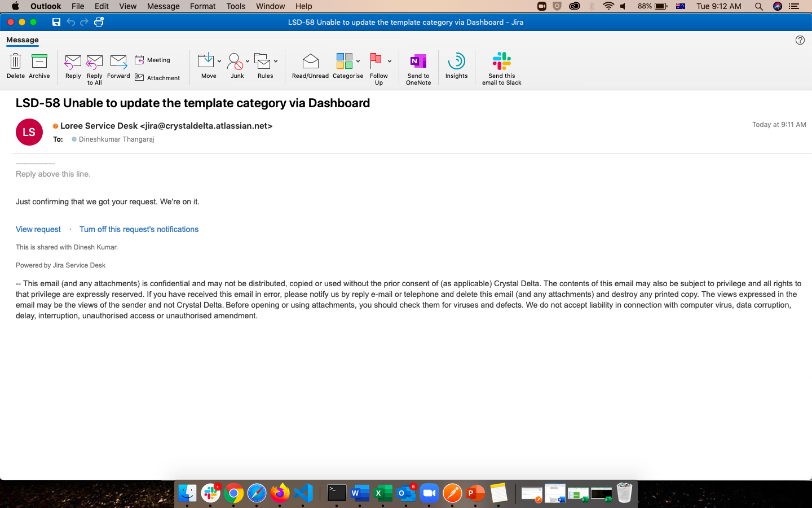Open Slack from the Dock
This screenshot has width=812, height=508.
[211, 493]
